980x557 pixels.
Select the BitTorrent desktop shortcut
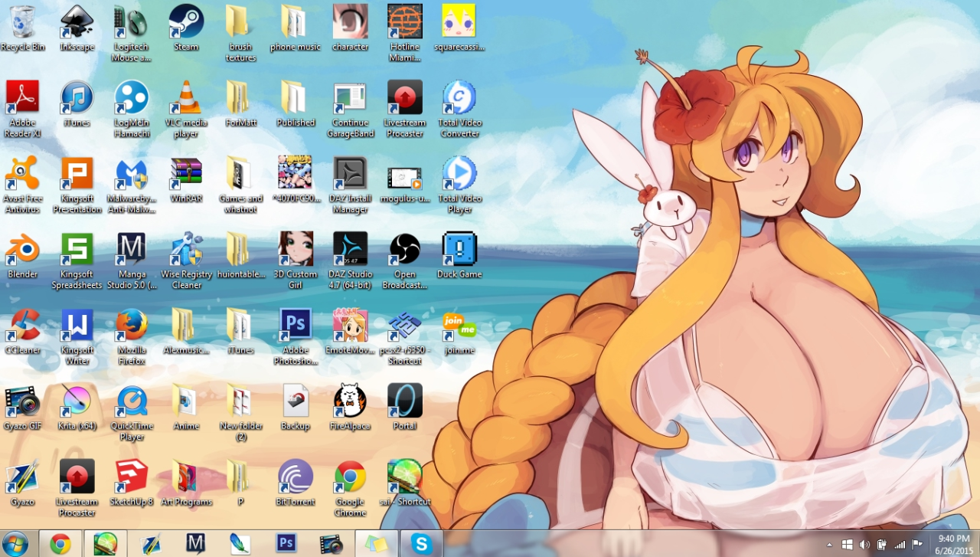click(296, 483)
